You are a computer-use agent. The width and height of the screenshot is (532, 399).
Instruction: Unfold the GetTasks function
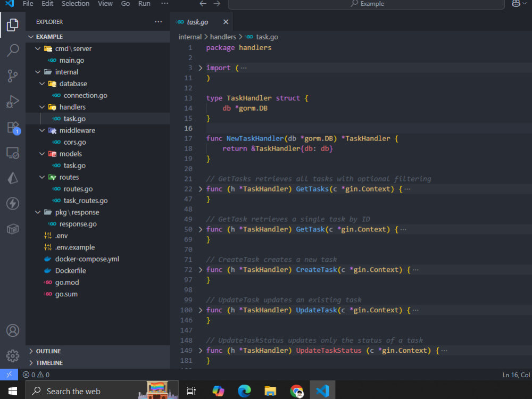click(201, 189)
